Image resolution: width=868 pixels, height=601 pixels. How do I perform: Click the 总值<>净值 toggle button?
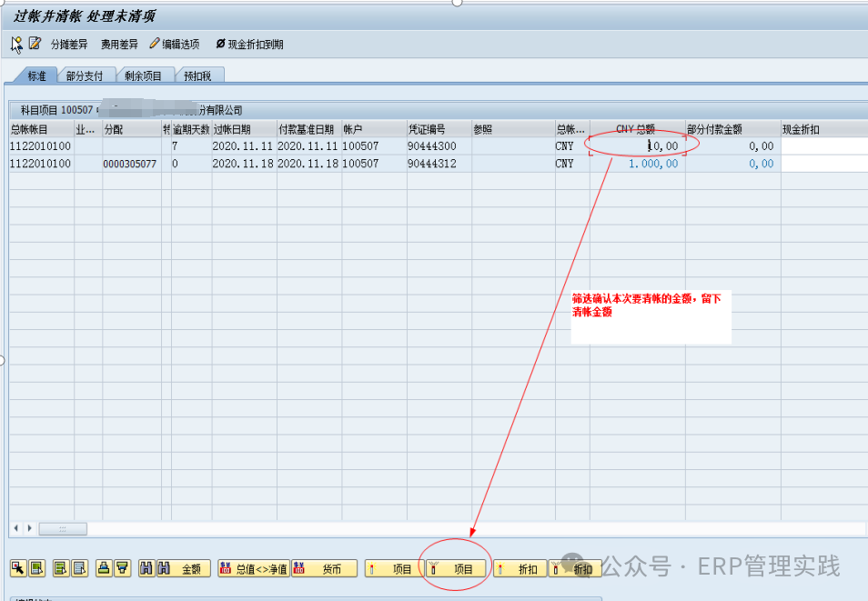[253, 569]
